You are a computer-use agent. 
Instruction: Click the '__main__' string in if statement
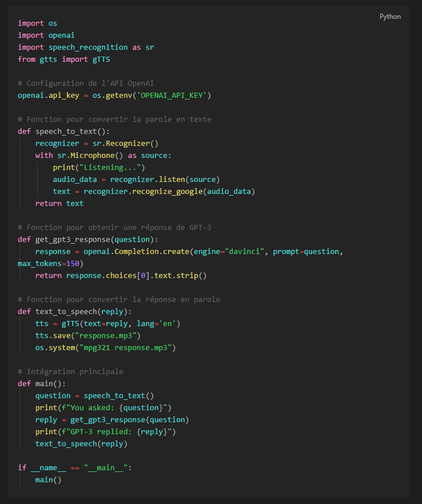tap(108, 467)
